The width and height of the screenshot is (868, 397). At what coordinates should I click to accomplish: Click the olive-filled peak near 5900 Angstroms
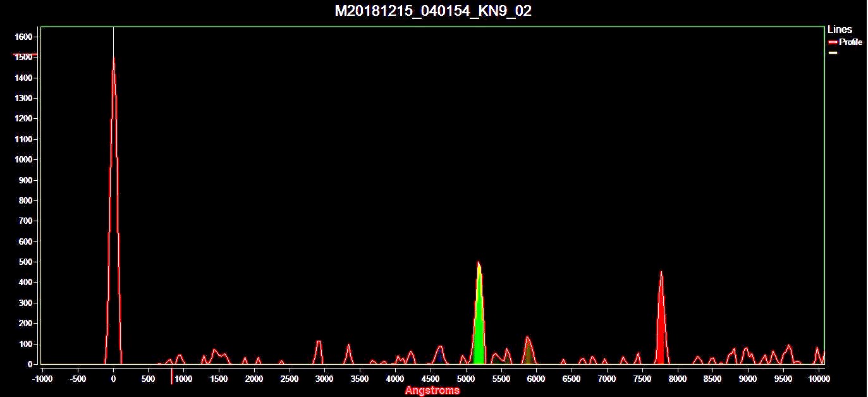(529, 353)
